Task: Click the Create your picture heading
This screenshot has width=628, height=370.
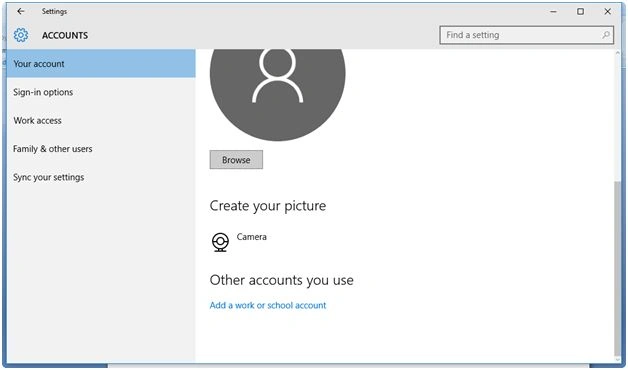Action: click(268, 206)
